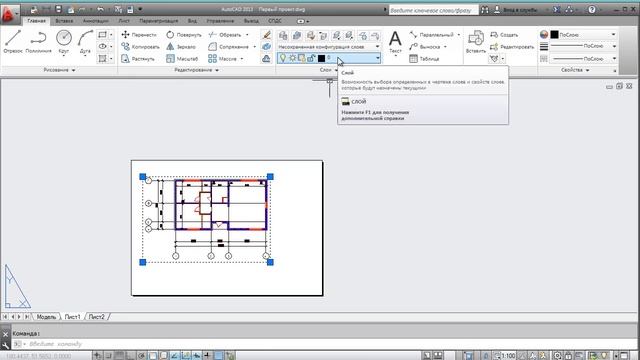
Task: Switch to the Аннотации ribbon tab
Action: pos(96,21)
